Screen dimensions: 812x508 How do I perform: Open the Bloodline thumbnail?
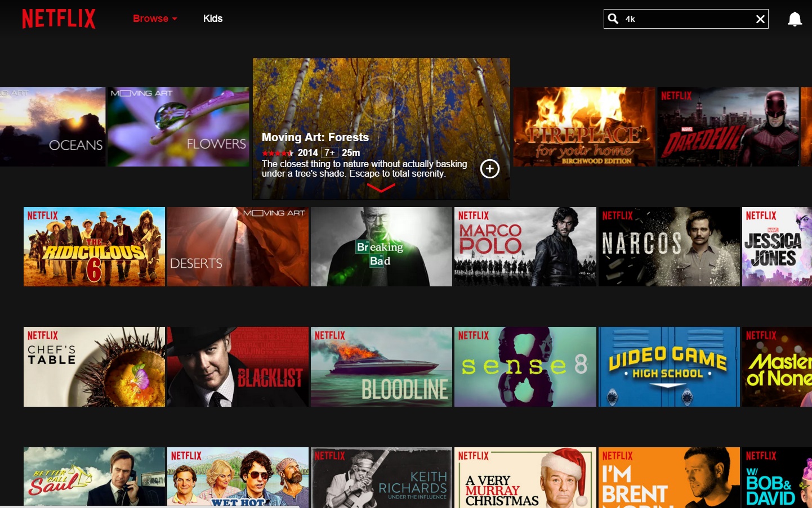pyautogui.click(x=381, y=367)
